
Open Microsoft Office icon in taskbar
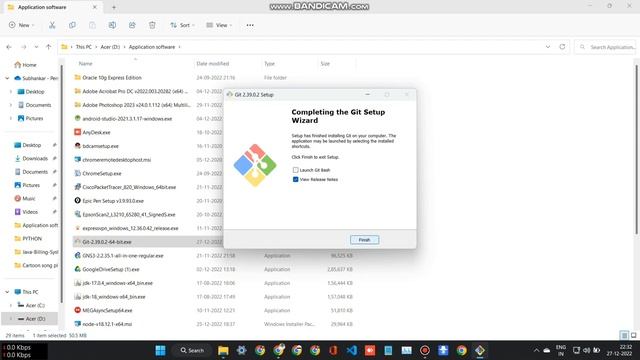[333, 350]
